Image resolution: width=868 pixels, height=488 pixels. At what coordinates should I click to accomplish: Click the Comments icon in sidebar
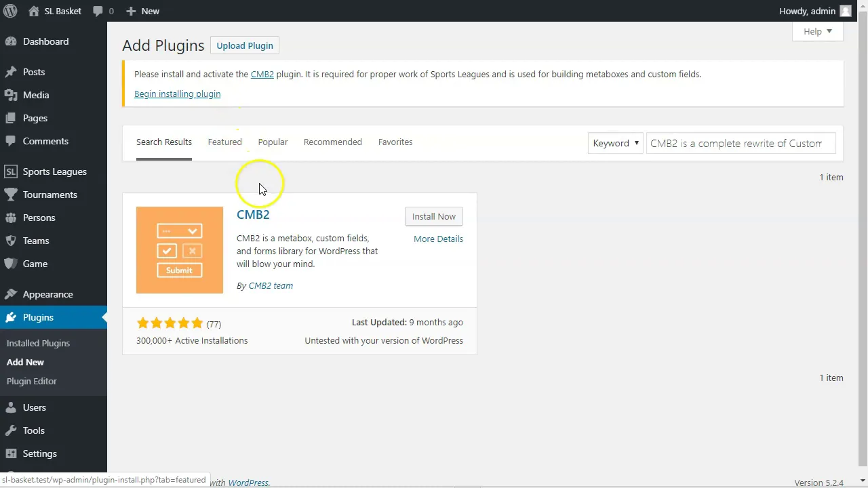click(x=10, y=141)
